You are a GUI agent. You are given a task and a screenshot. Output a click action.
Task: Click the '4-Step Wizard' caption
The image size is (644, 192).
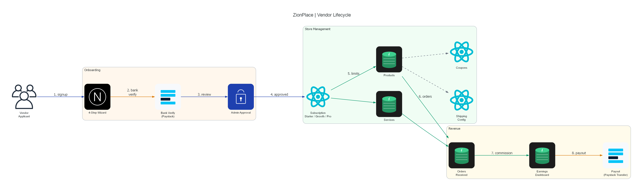coord(97,113)
